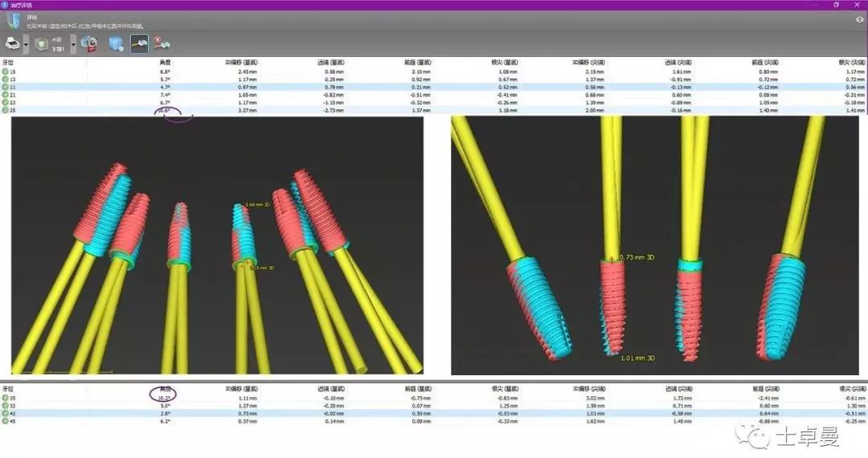Restore the window using the title bar button
868x458 pixels.
tap(837, 5)
